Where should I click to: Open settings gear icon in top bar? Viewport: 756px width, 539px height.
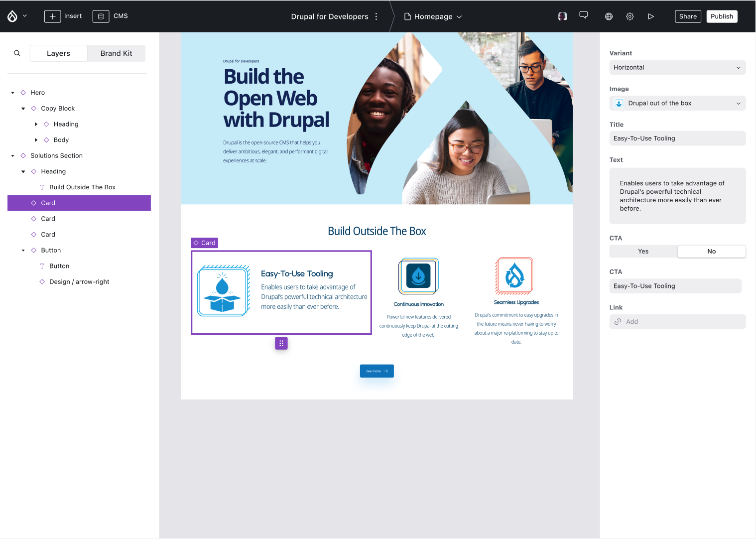[x=630, y=16]
